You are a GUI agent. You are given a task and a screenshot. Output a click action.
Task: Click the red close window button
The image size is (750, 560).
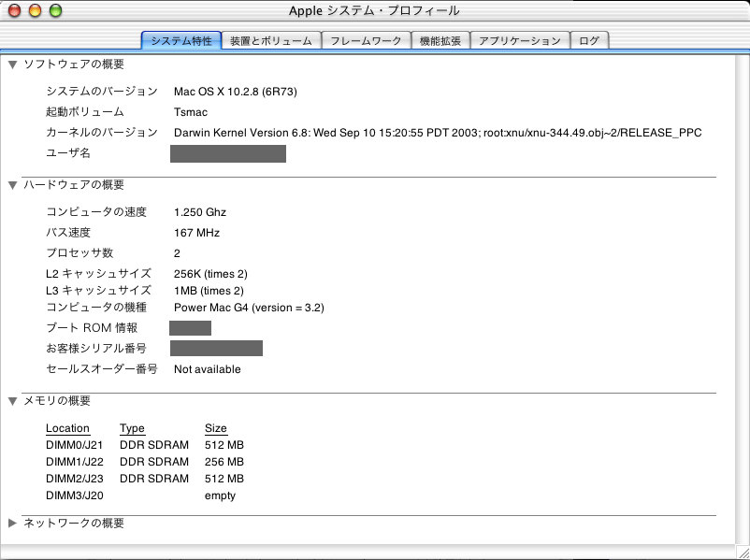coord(15,10)
